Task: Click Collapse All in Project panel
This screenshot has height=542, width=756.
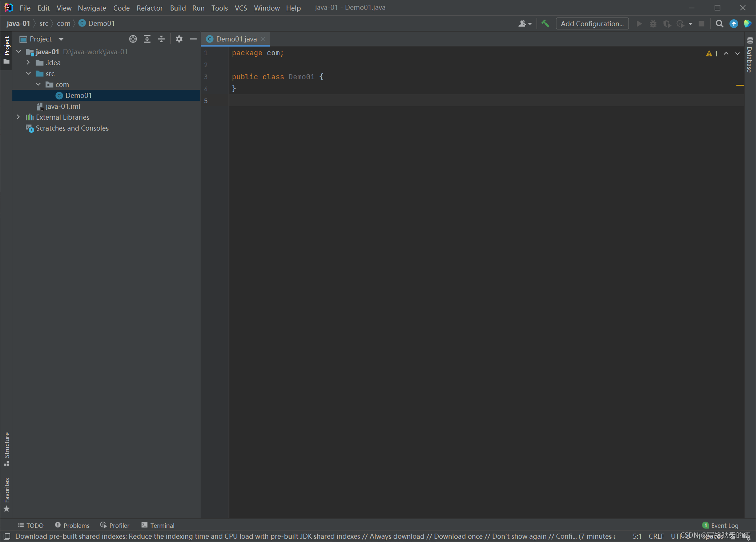Action: point(161,39)
